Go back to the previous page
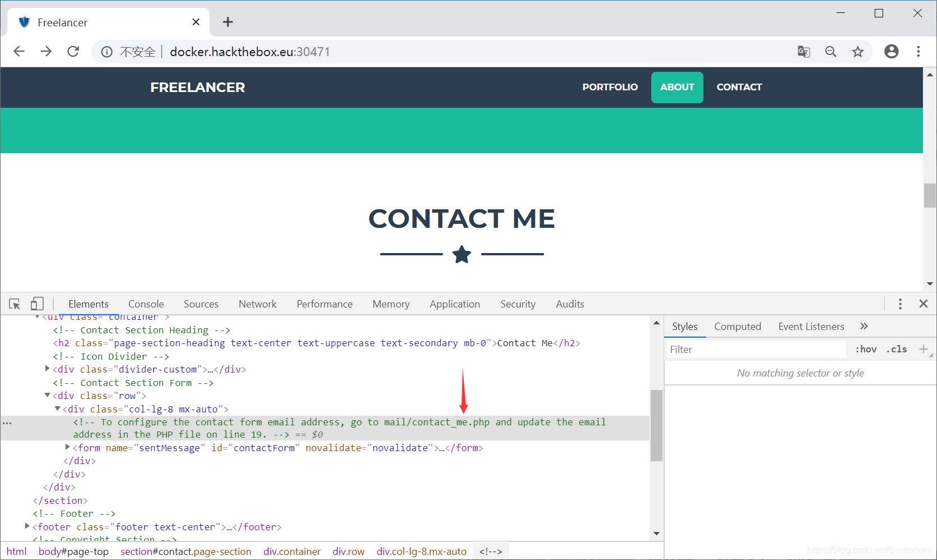This screenshot has width=937, height=560. tap(19, 52)
